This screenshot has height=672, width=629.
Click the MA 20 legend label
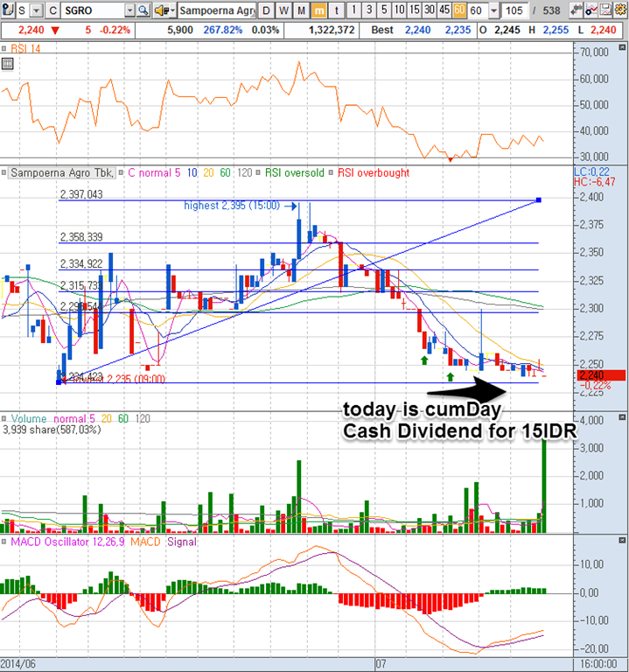point(208,172)
